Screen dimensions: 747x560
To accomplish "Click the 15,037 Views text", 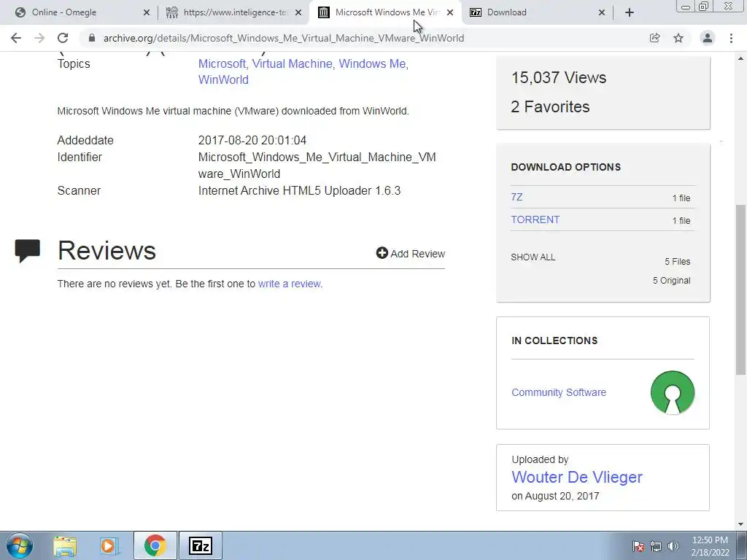I will pyautogui.click(x=559, y=77).
